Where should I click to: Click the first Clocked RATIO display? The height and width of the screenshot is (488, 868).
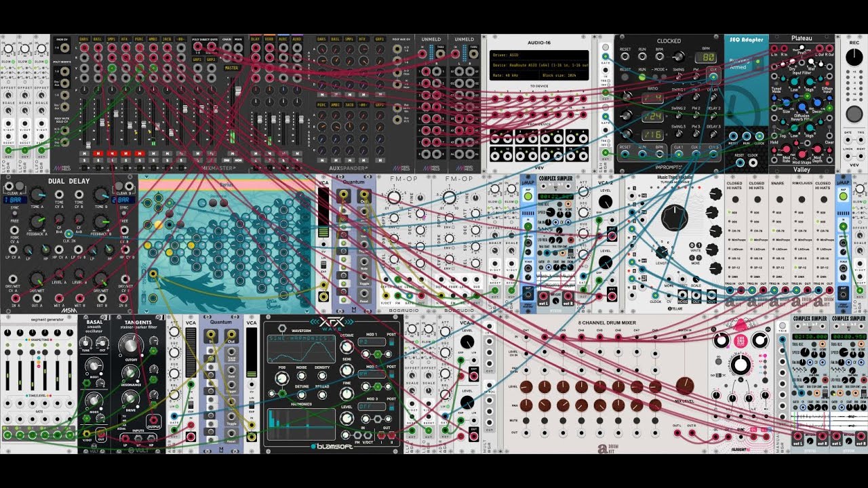tap(652, 98)
